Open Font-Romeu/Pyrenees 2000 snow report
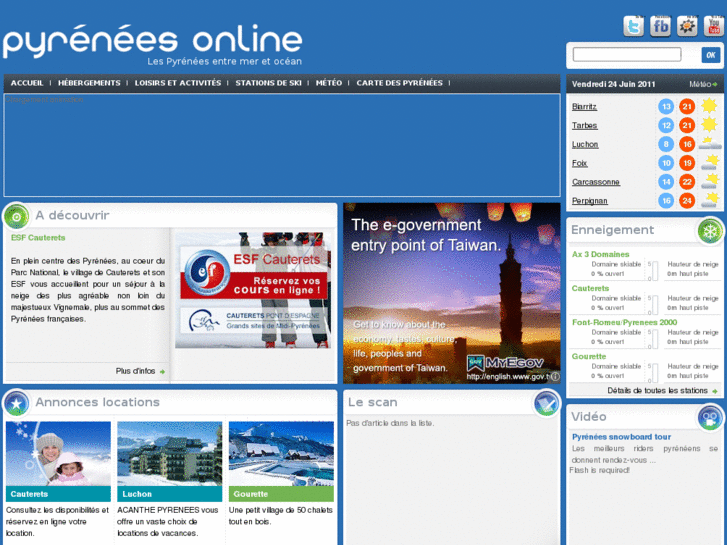This screenshot has width=727, height=545. point(624,322)
